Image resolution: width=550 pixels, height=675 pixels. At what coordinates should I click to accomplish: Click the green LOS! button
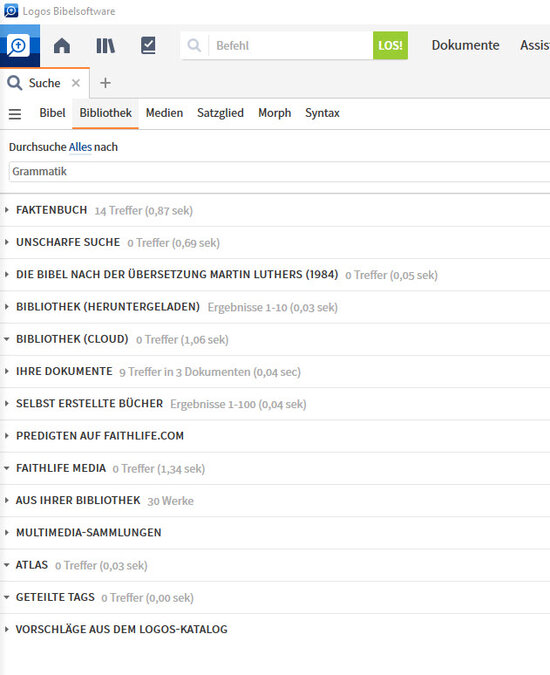click(x=390, y=45)
